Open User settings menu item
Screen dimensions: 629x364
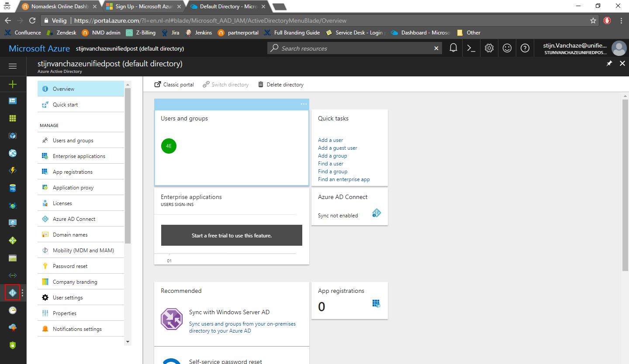click(81, 297)
